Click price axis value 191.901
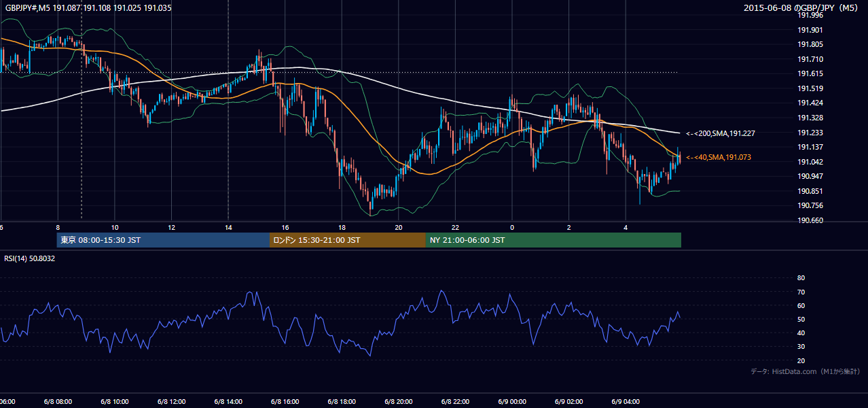The height and width of the screenshot is (408, 868). click(810, 30)
